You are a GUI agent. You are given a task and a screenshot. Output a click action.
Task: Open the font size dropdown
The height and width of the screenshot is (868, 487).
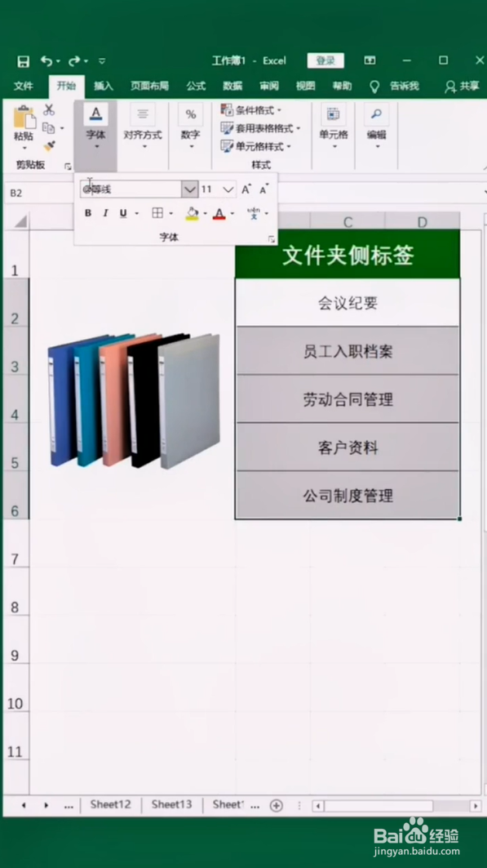click(228, 189)
